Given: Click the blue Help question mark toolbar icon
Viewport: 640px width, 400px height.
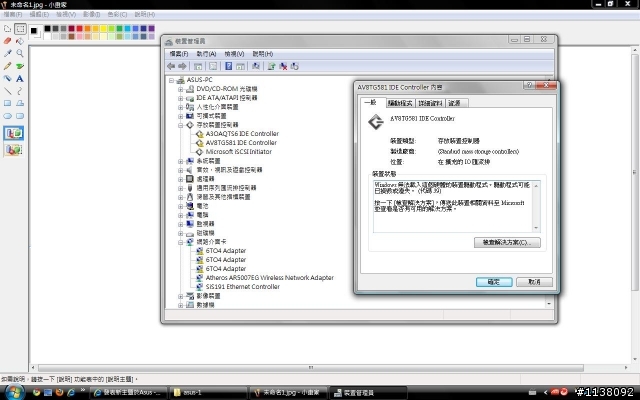Looking at the screenshot, I should 229,66.
